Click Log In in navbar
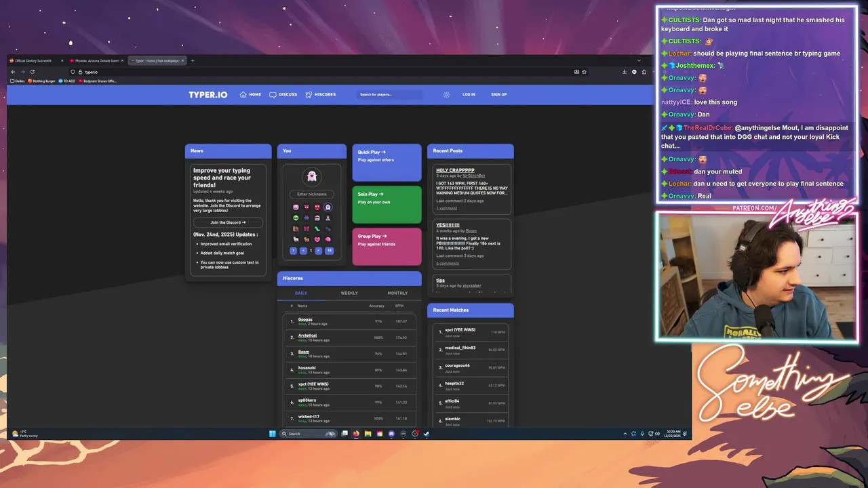Viewport: 868px width, 488px height. [x=469, y=94]
